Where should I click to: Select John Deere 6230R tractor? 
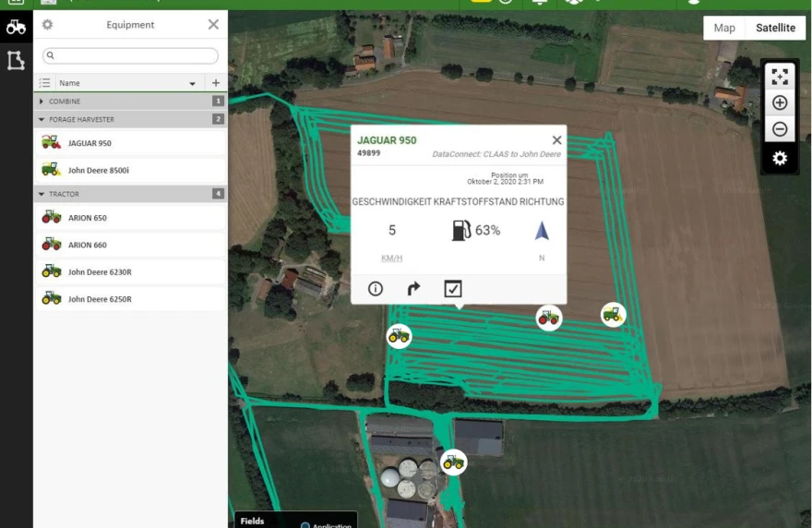(130, 271)
